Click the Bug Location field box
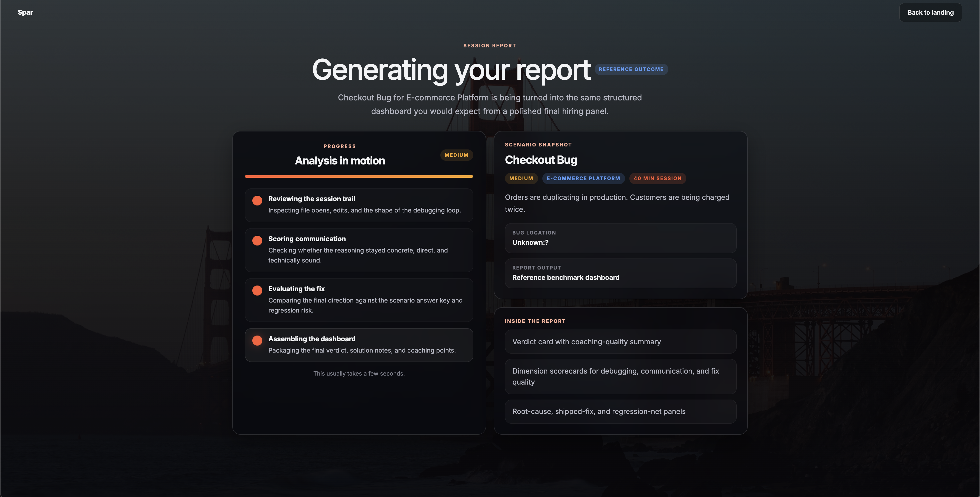980x497 pixels. [x=620, y=238]
